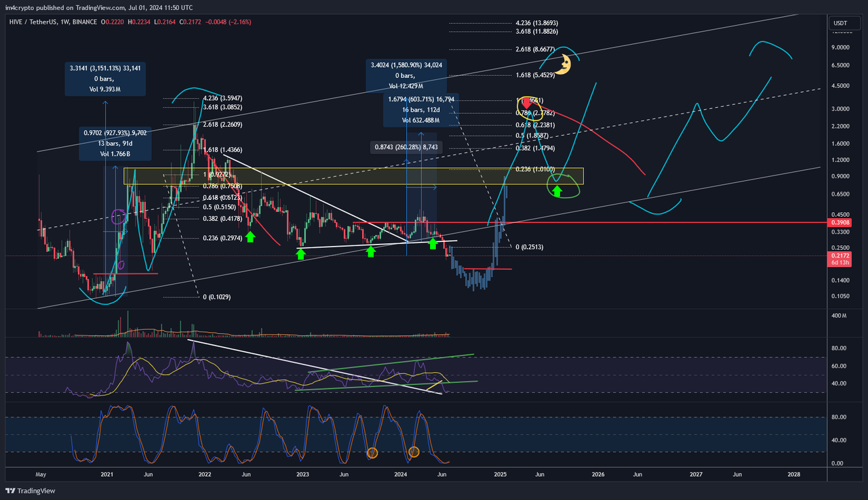Click the 2027 label on the time axis
868x500 pixels.
point(696,475)
